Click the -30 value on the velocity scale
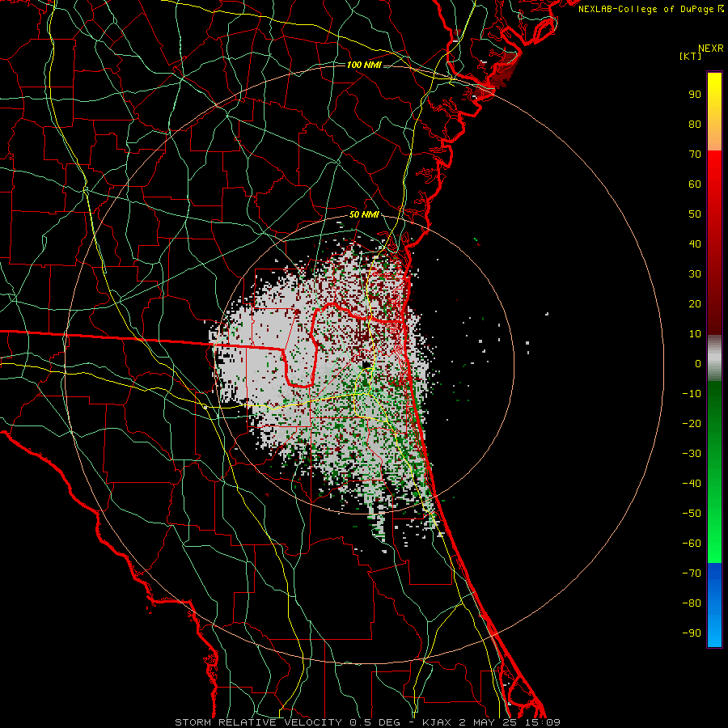728x728 pixels. tap(692, 454)
